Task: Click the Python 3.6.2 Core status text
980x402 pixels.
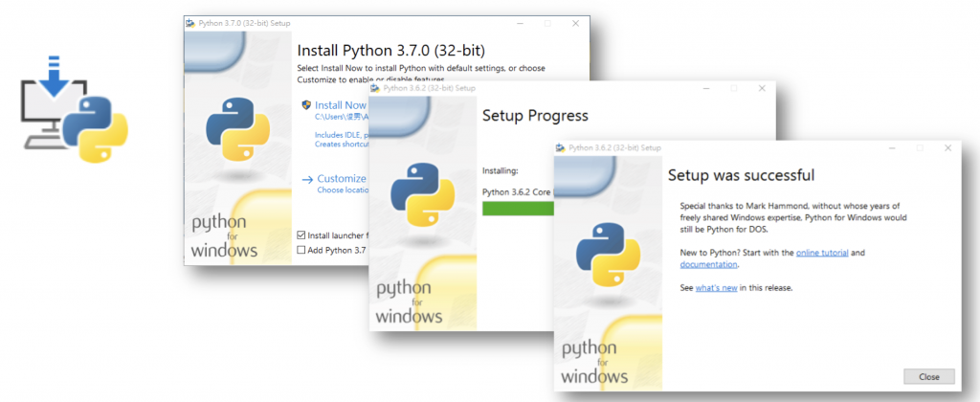Action: click(518, 192)
